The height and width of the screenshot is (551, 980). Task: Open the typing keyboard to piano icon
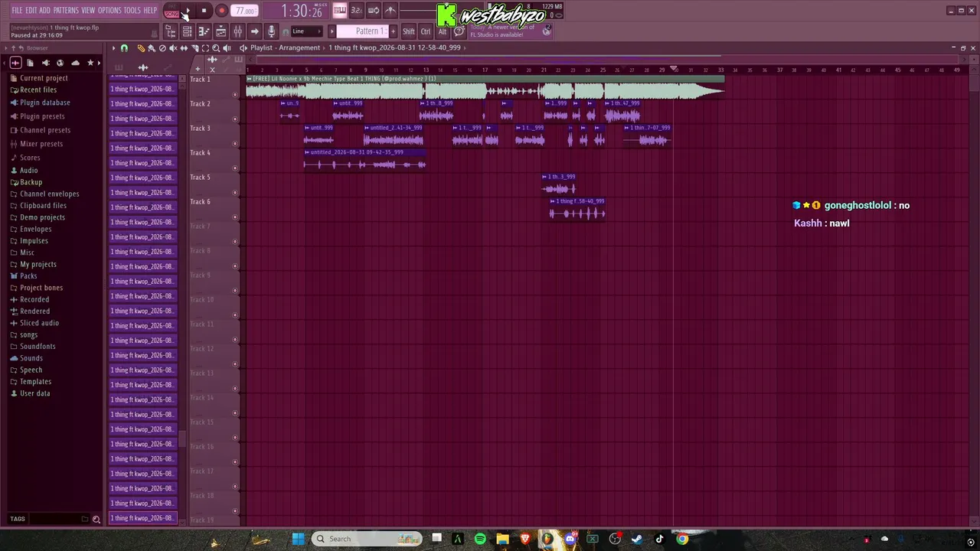point(339,11)
